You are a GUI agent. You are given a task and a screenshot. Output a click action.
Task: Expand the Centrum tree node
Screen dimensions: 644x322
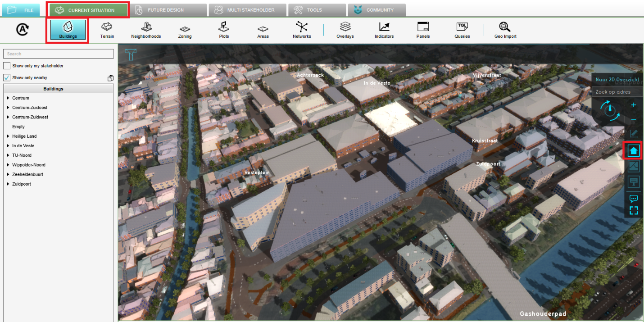[x=8, y=98]
